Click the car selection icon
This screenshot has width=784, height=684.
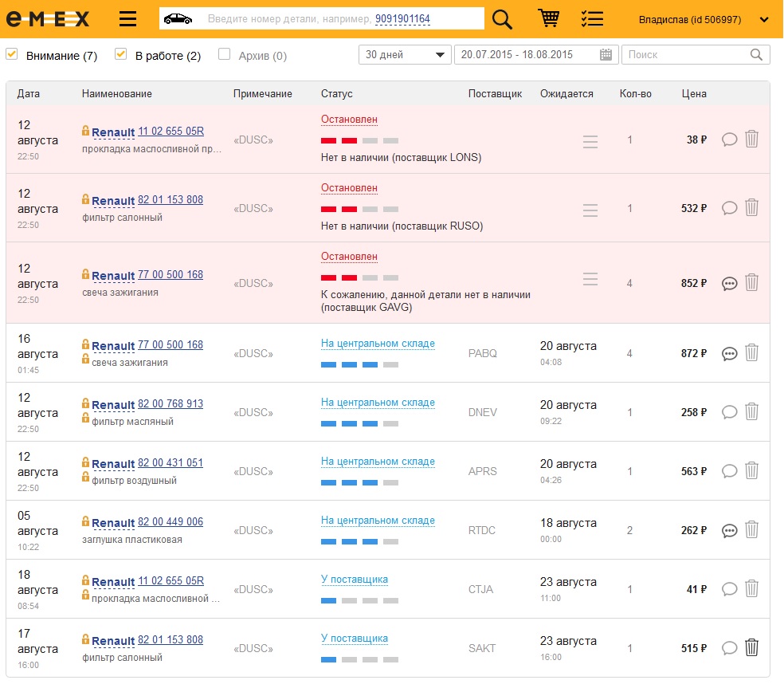click(178, 18)
